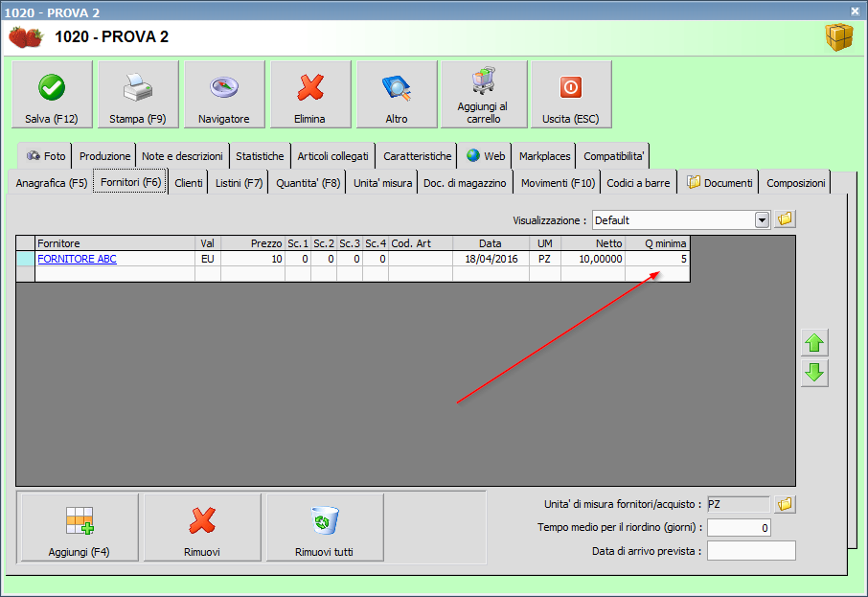Select the Val cell EU
Viewport: 868px width, 597px height.
click(x=208, y=259)
